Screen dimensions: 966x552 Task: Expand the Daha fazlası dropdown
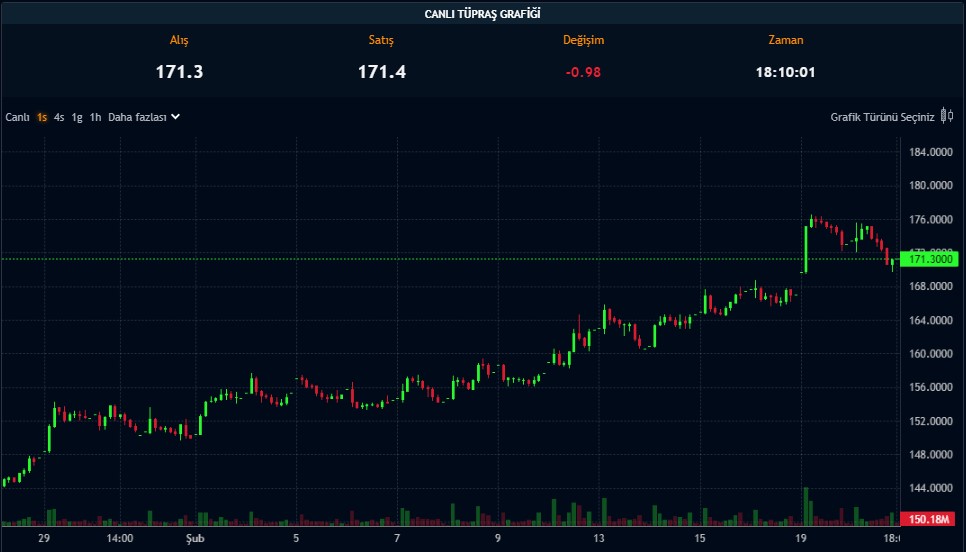coord(137,117)
